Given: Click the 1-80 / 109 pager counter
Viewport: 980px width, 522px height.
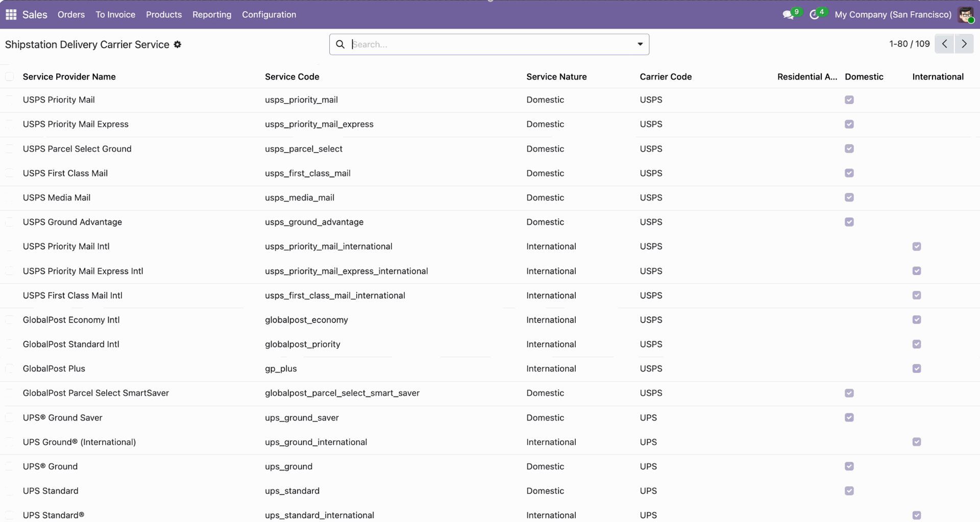Looking at the screenshot, I should [909, 44].
